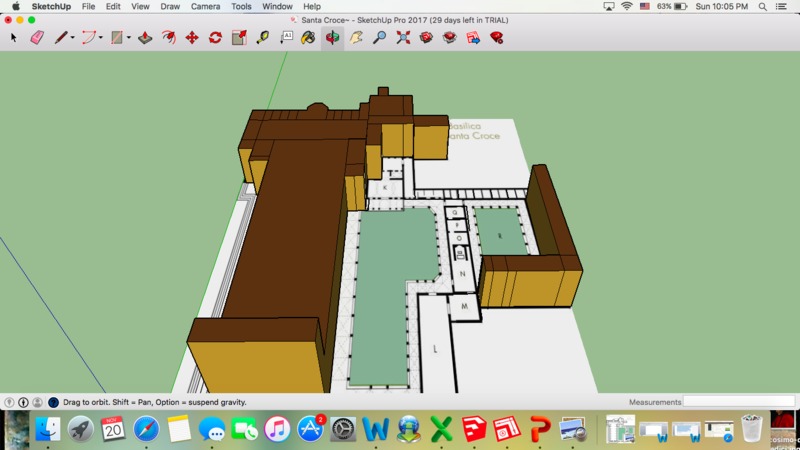
Task: Select the Scale tool
Action: (x=239, y=37)
